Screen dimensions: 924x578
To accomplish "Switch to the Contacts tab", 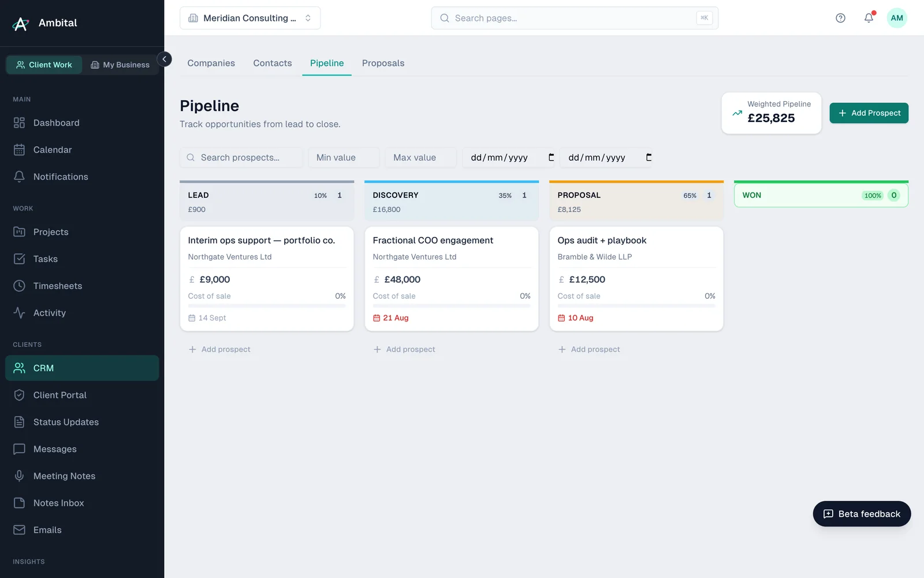I will pos(273,63).
